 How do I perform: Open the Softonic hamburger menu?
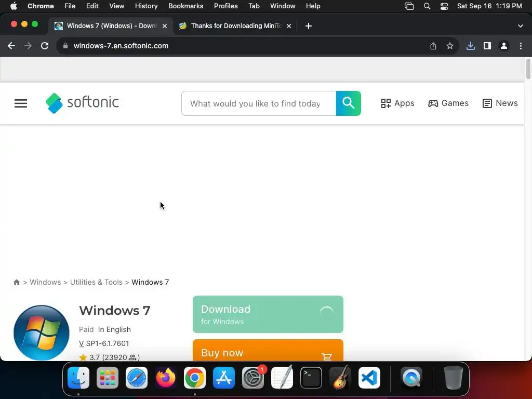21,103
